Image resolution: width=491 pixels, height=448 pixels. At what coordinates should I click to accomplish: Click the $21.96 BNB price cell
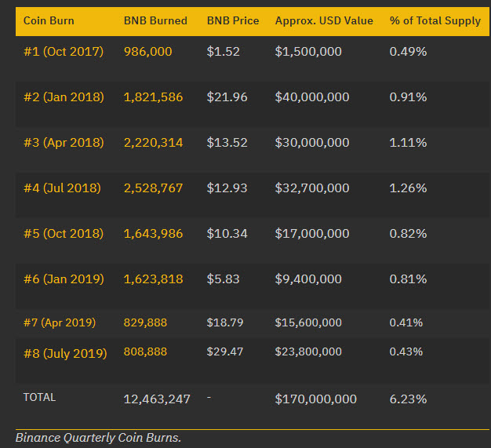(x=227, y=97)
